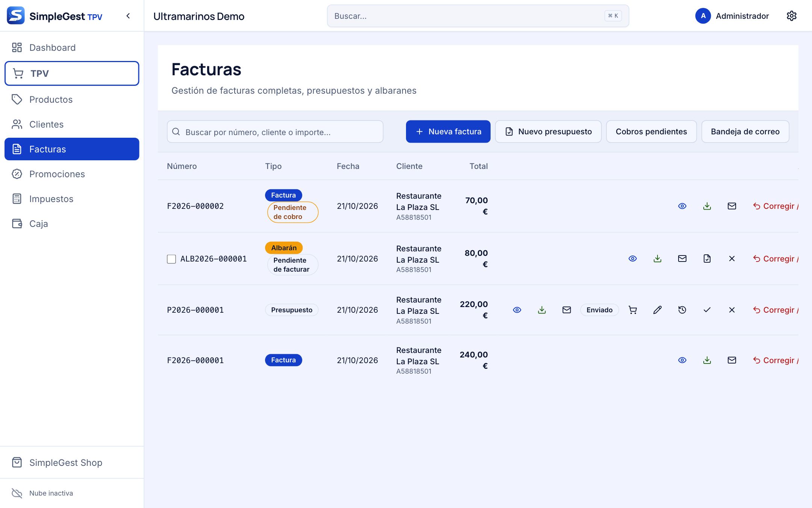Open Impuestos section
812x508 pixels.
tap(72, 199)
